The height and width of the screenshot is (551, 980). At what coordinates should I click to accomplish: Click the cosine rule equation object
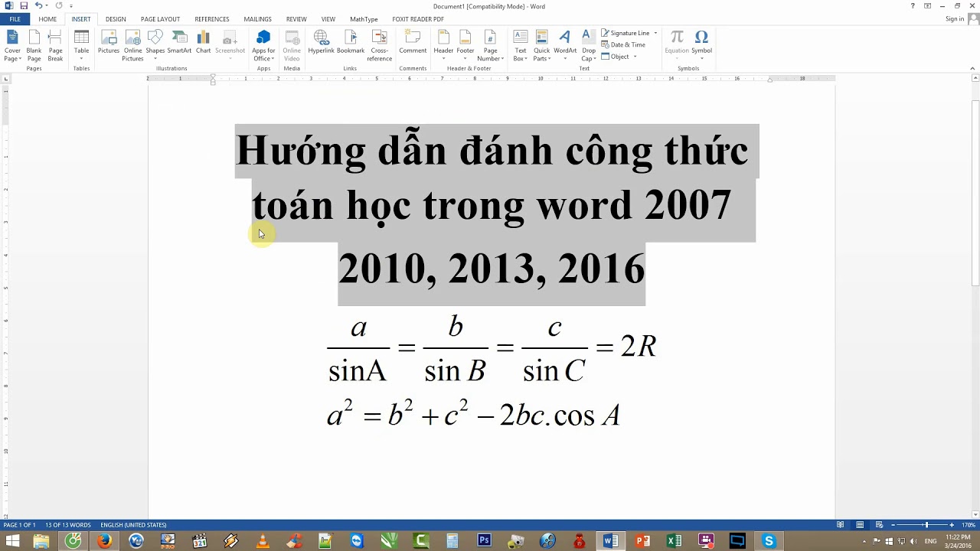(x=473, y=413)
